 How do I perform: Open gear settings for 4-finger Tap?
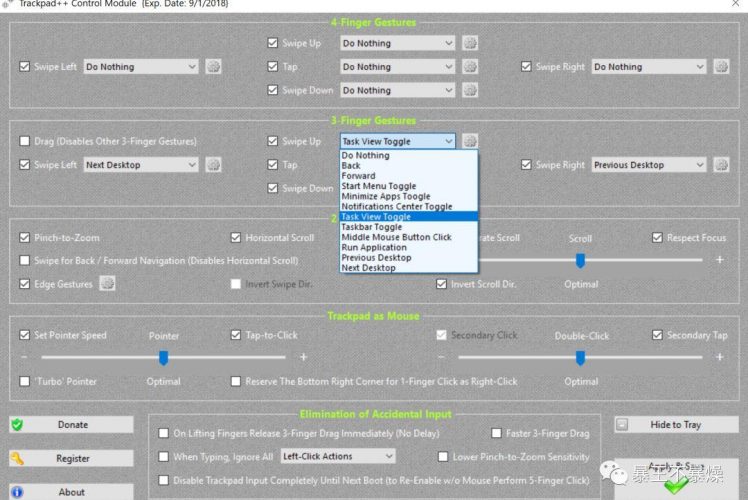click(470, 67)
